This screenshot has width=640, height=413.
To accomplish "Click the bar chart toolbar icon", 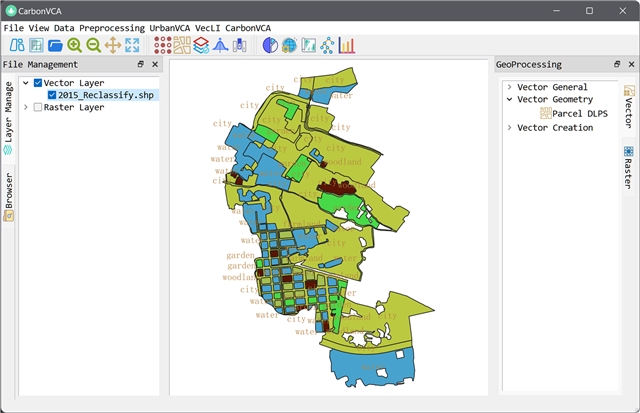I will pyautogui.click(x=346, y=45).
